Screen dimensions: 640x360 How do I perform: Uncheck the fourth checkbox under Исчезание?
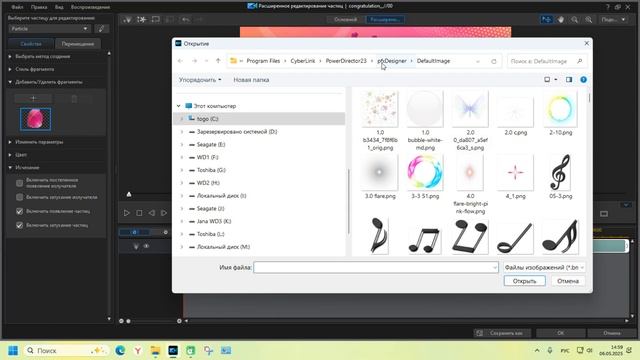pos(19,225)
